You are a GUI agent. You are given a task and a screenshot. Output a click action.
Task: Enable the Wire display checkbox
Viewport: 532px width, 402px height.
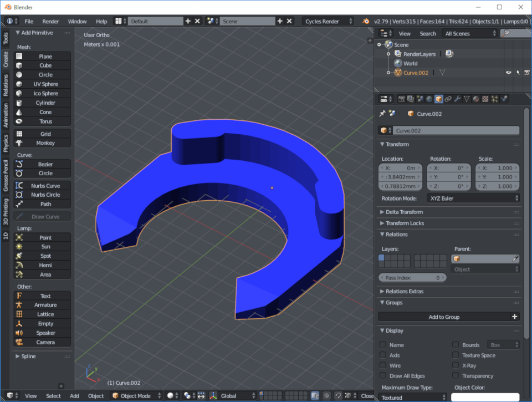point(383,365)
